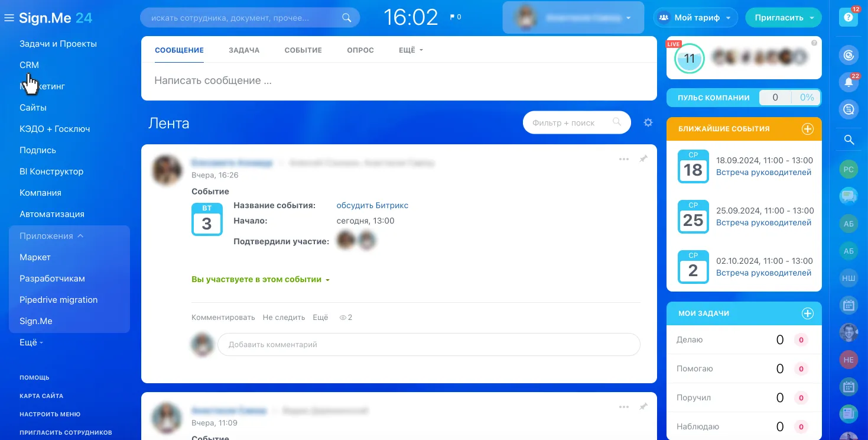Add task via plus in Мои задачи
Screen dimensions: 868x440
click(807, 313)
